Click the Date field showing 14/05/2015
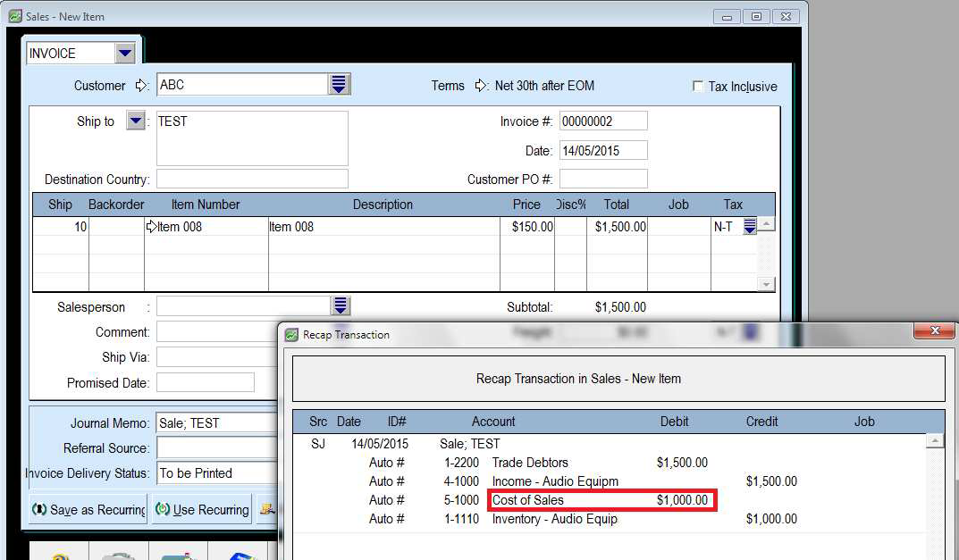959x560 pixels. 603,150
